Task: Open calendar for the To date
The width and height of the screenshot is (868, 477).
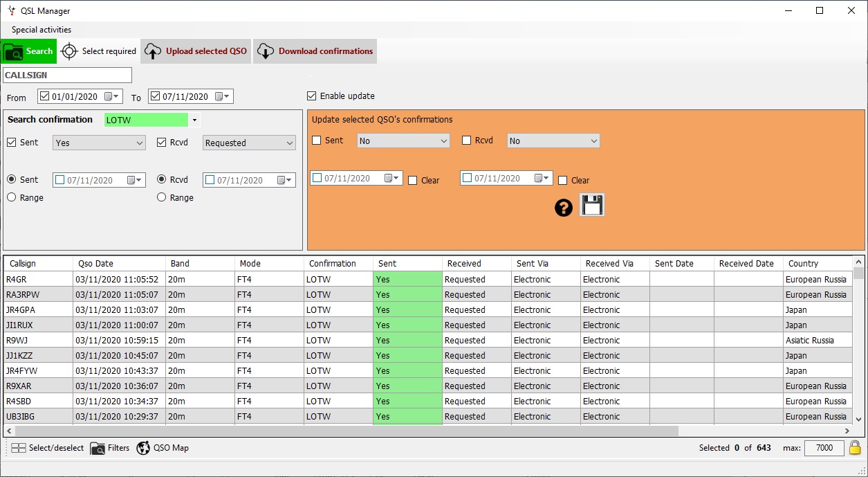Action: 222,97
